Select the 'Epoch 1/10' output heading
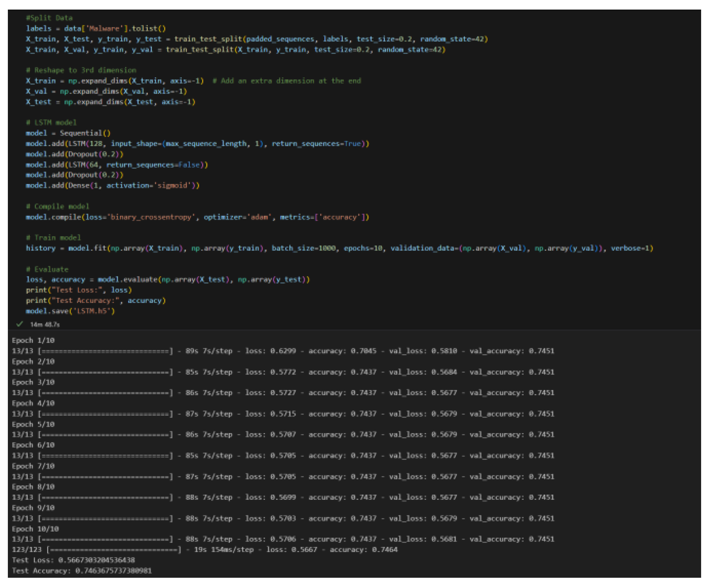 pyautogui.click(x=33, y=340)
